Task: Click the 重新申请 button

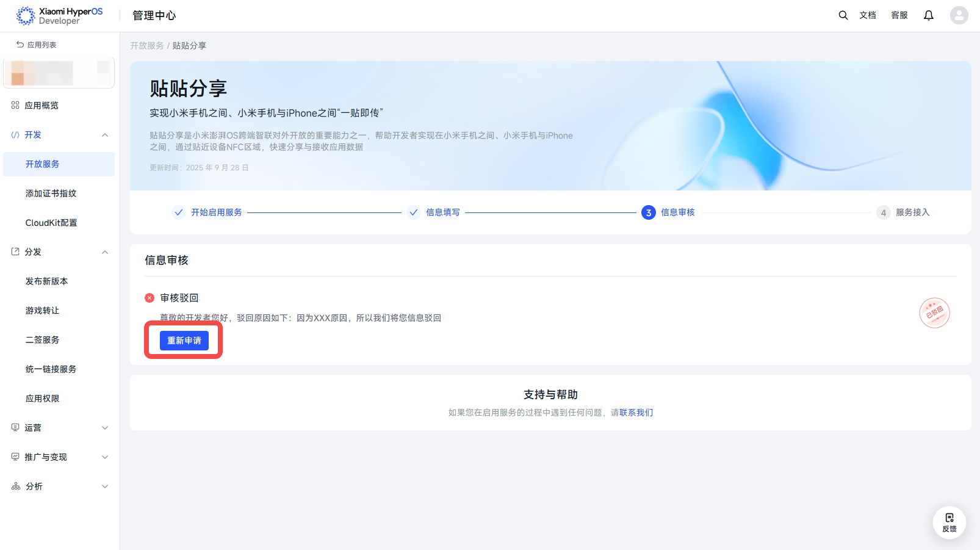Action: 184,341
